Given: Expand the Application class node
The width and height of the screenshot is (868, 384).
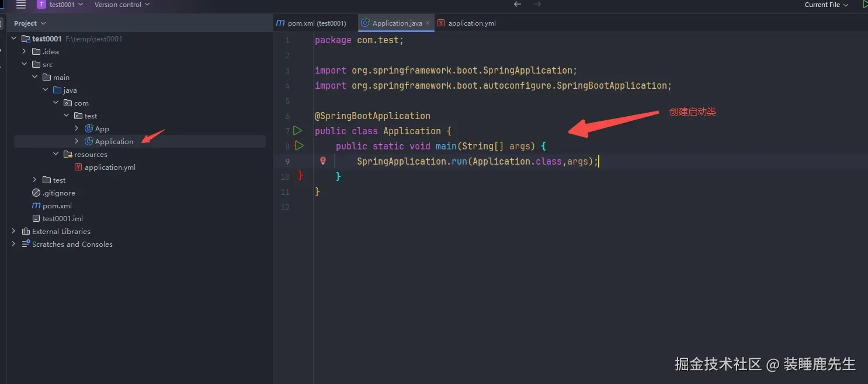Looking at the screenshot, I should click(77, 142).
